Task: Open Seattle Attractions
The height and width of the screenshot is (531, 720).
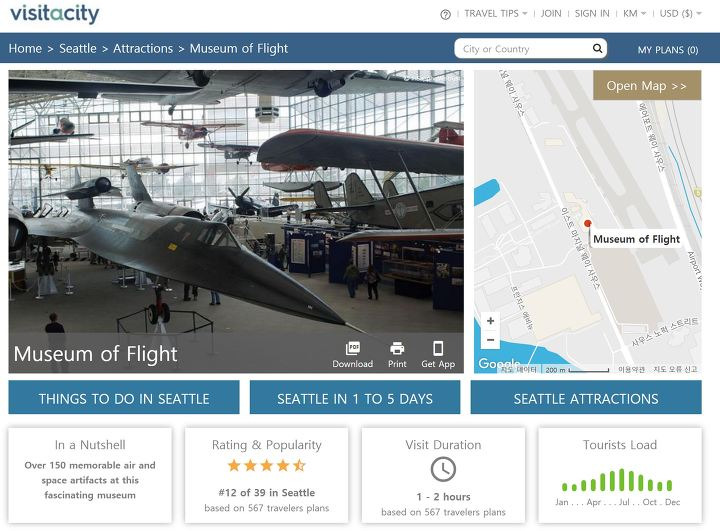Action: [586, 398]
